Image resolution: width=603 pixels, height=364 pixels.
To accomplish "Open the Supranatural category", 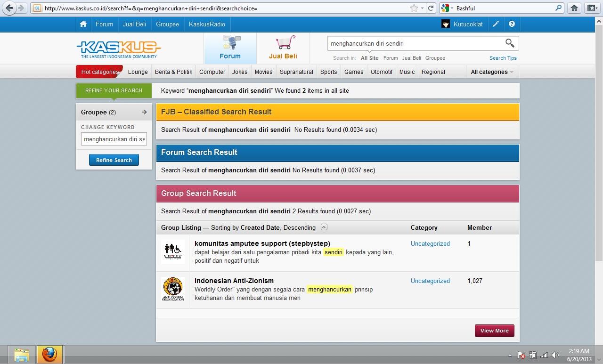I will 296,72.
